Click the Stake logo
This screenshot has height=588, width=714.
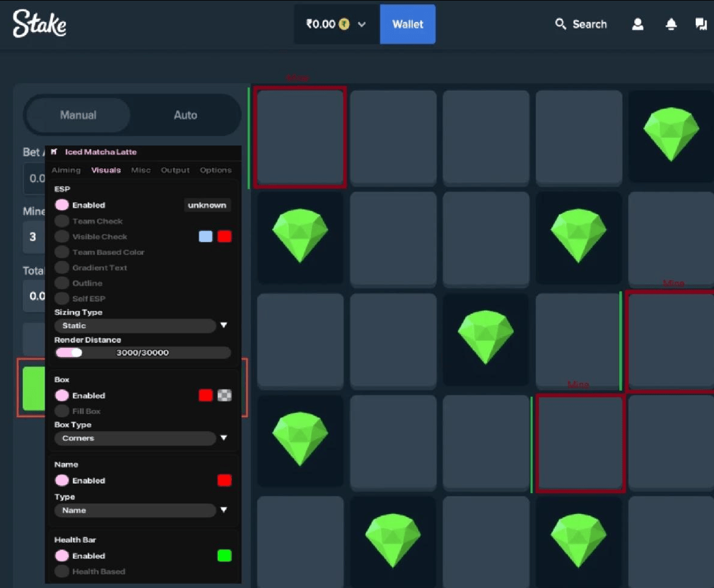click(39, 24)
